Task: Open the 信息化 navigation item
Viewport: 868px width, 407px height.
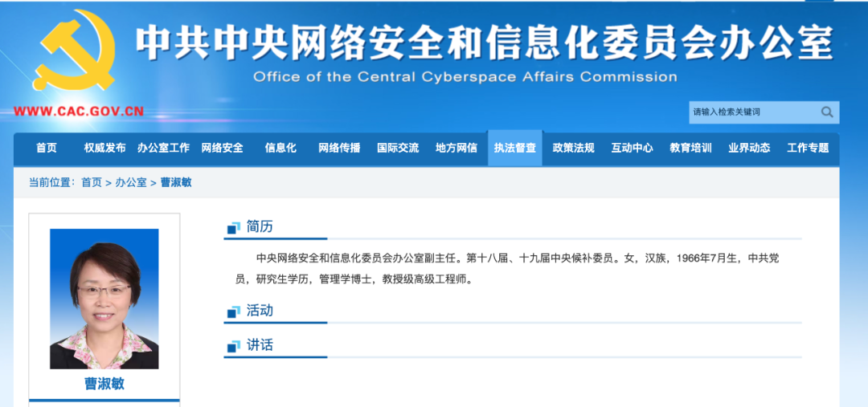Action: pos(280,148)
